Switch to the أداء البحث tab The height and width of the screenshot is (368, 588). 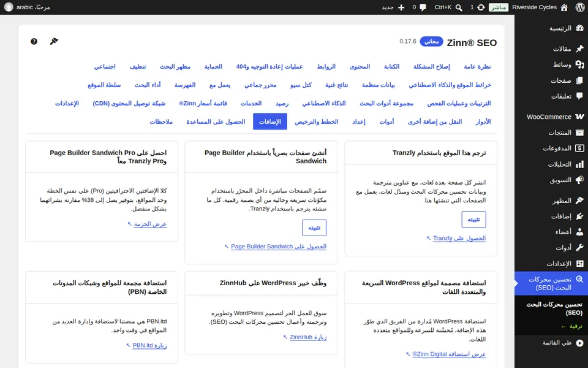[x=148, y=85]
